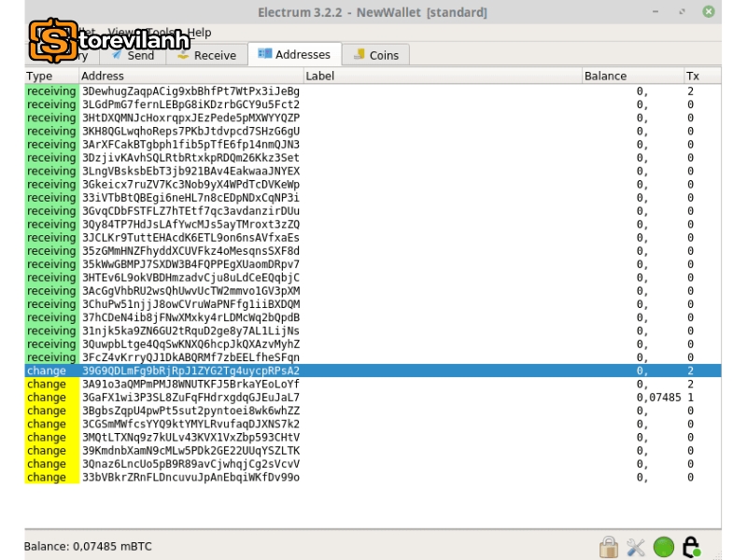This screenshot has height=560, width=747.
Task: Select change address 3A91o3aQMPmPMJ8WNUTKFJ5BrkaYEoLoYf
Action: click(x=190, y=385)
